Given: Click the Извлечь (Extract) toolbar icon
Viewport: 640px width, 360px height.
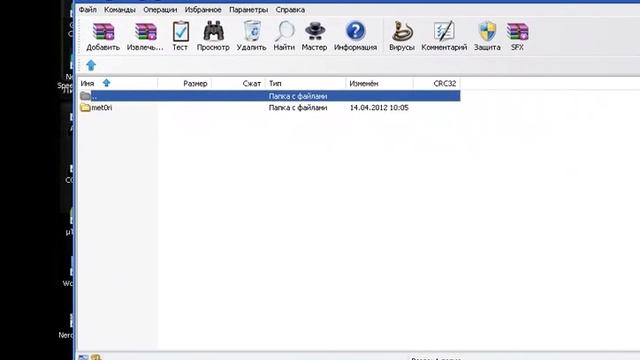Looking at the screenshot, I should click(x=145, y=32).
